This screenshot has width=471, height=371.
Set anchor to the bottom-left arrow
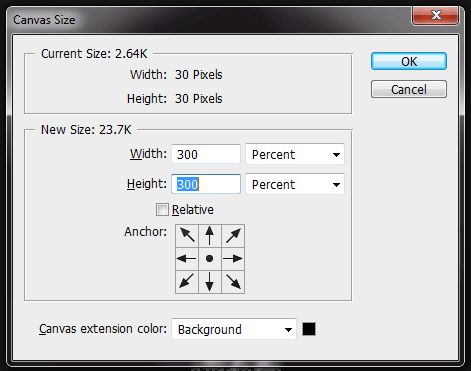[x=187, y=282]
